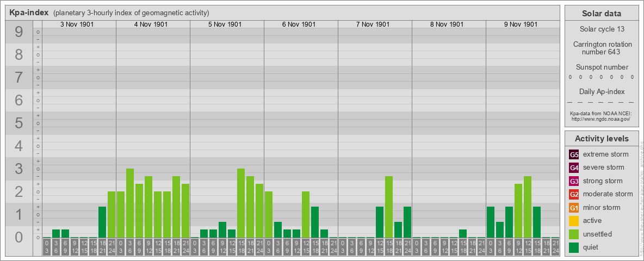This screenshot has width=644, height=261.
Task: Click the Solar data panel heading
Action: point(602,14)
